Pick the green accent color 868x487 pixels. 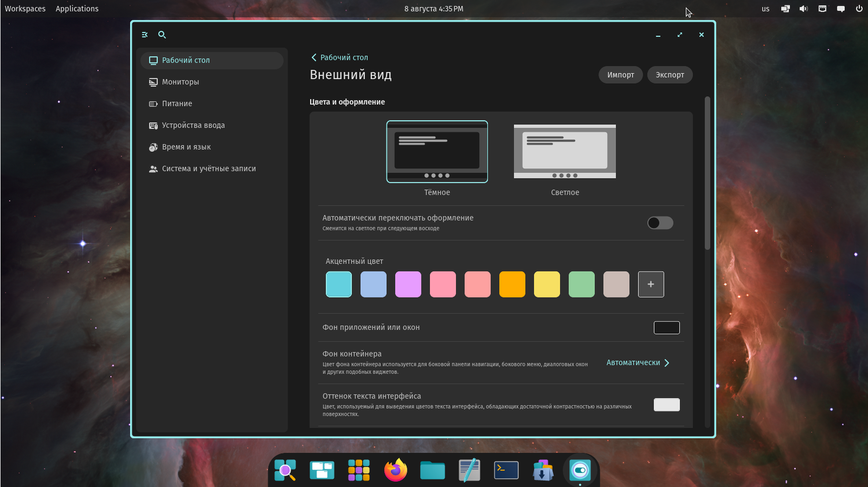[582, 285]
